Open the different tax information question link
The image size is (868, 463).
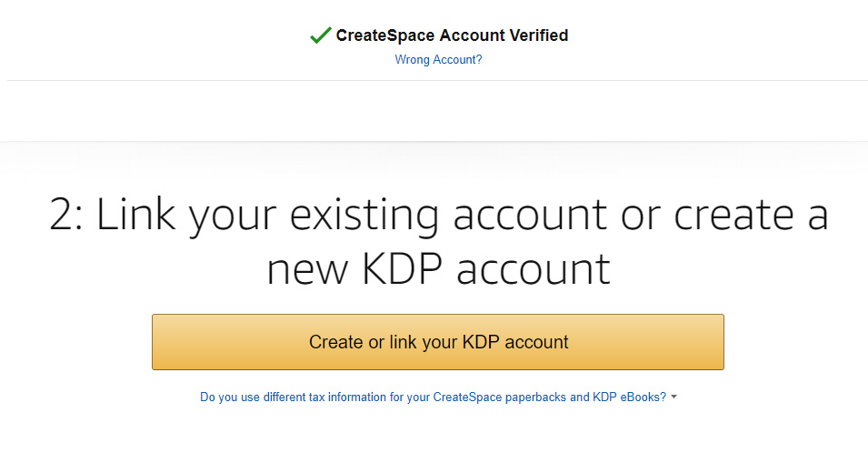coord(433,398)
